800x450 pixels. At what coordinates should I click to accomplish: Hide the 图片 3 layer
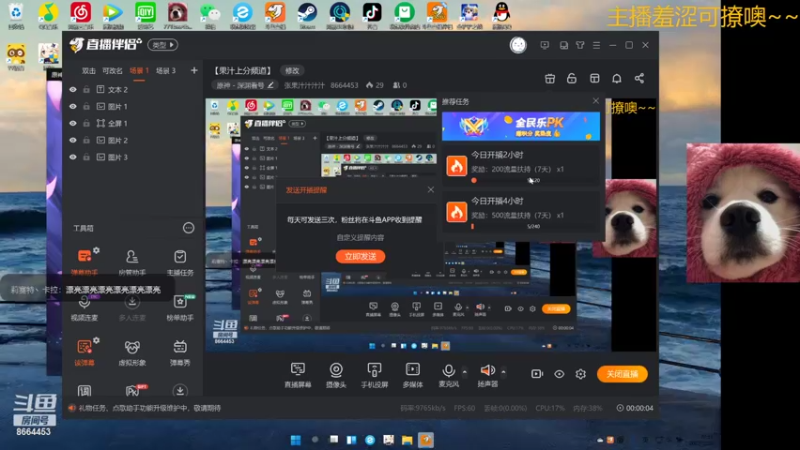point(73,157)
